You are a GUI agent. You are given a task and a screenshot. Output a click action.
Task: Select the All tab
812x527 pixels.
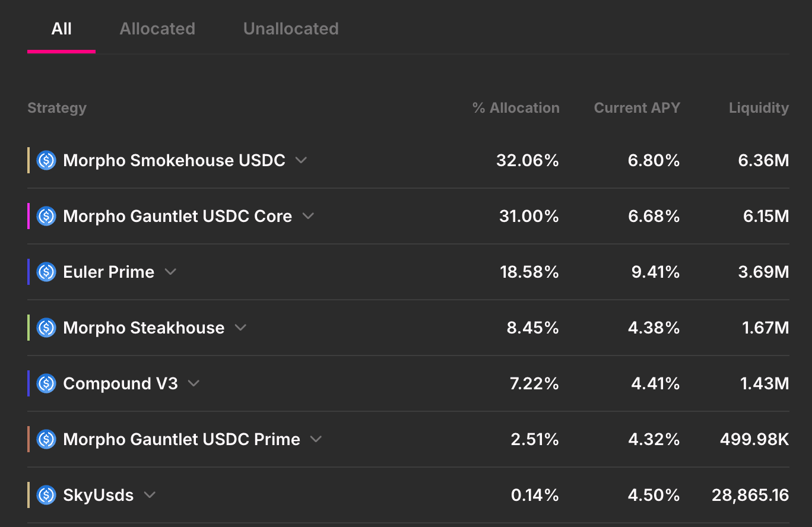click(61, 28)
